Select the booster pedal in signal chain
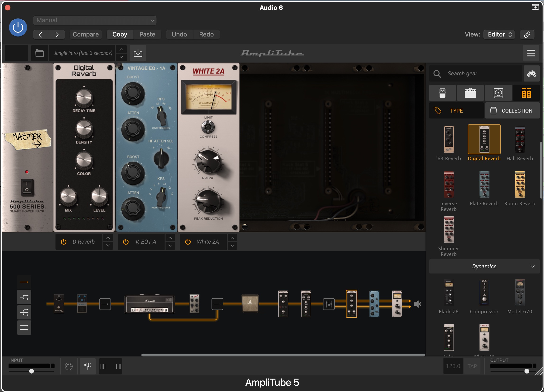Viewport: 544px width, 392px height. 59,304
